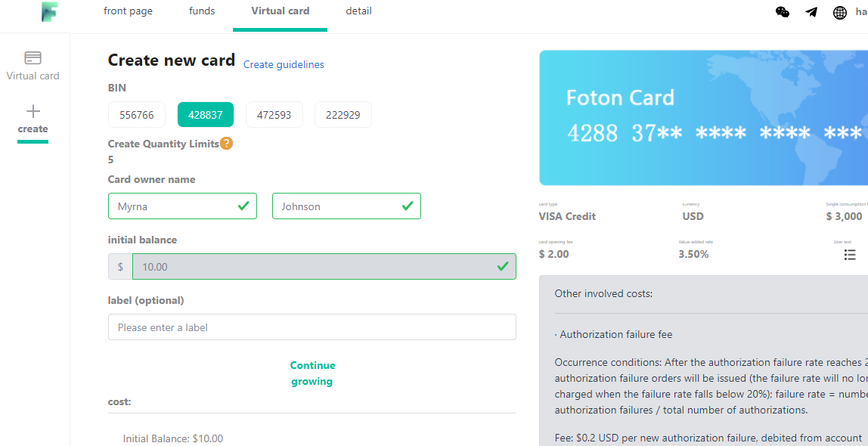This screenshot has height=446, width=868.
Task: Open the Create guidelines link
Action: (284, 65)
